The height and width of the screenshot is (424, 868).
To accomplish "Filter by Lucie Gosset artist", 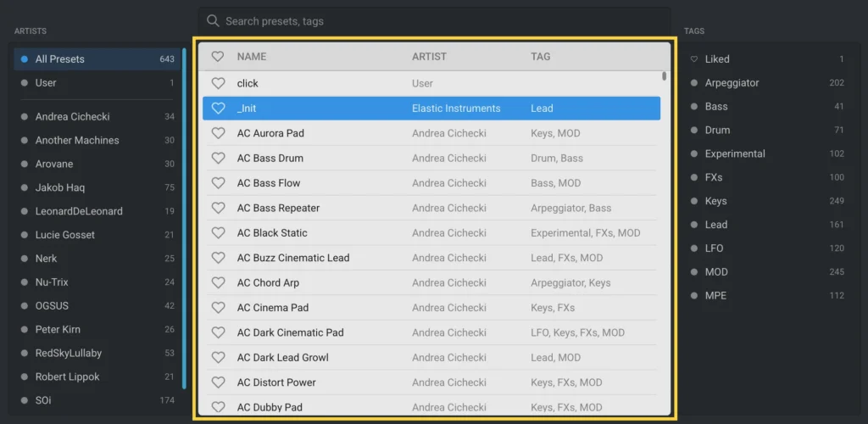I will click(x=97, y=235).
